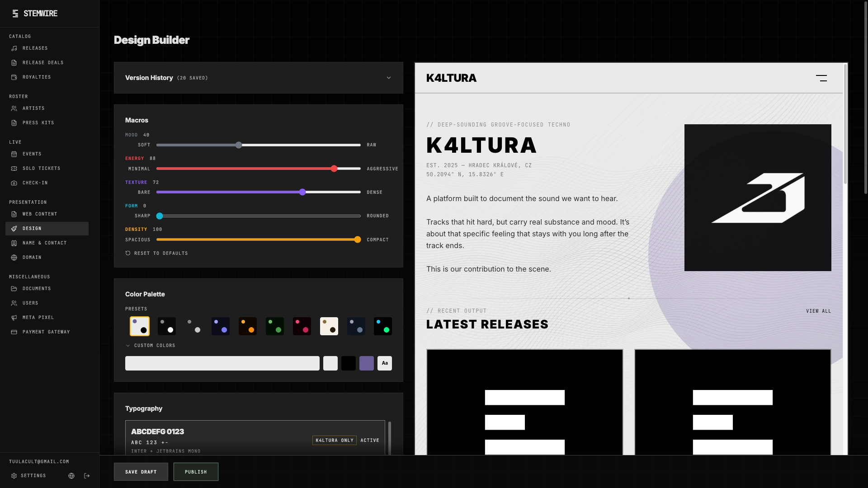Image resolution: width=868 pixels, height=488 pixels.
Task: Click the Name & Contact badge icon
Action: pyautogui.click(x=14, y=243)
